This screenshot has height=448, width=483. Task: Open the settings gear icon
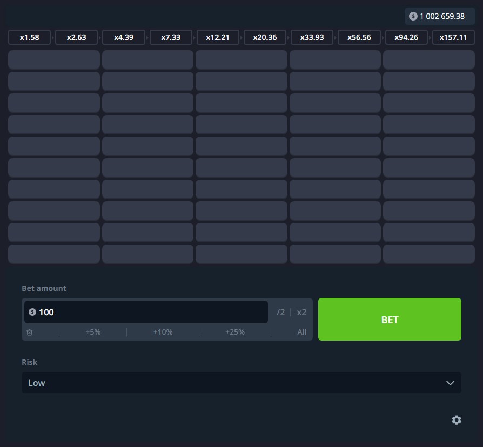[x=457, y=420]
